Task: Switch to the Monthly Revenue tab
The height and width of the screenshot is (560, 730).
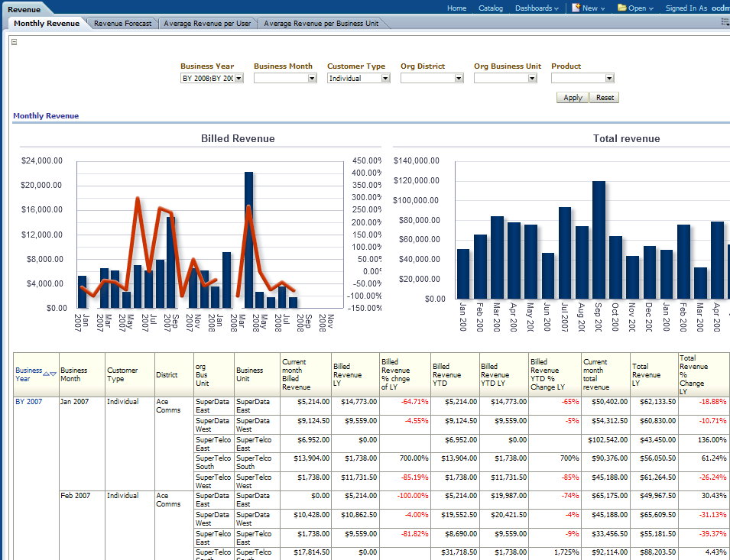Action: tap(47, 23)
